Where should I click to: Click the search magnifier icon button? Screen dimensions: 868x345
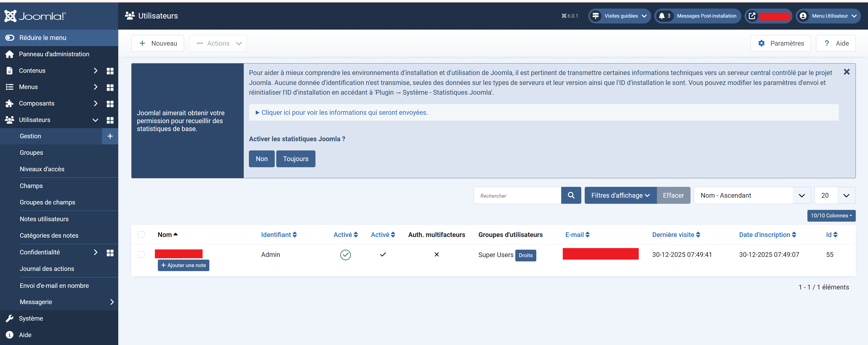(x=571, y=195)
